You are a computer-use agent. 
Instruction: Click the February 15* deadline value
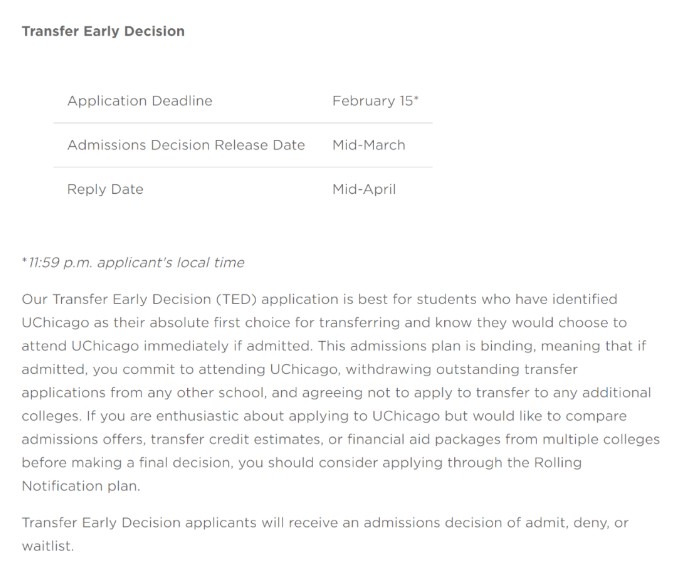click(375, 101)
